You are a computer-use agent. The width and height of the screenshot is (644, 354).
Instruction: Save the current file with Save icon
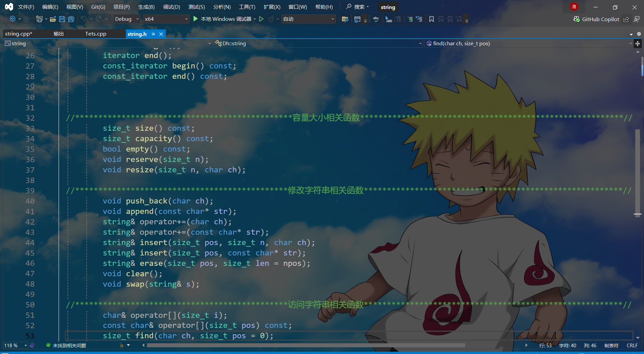[62, 19]
